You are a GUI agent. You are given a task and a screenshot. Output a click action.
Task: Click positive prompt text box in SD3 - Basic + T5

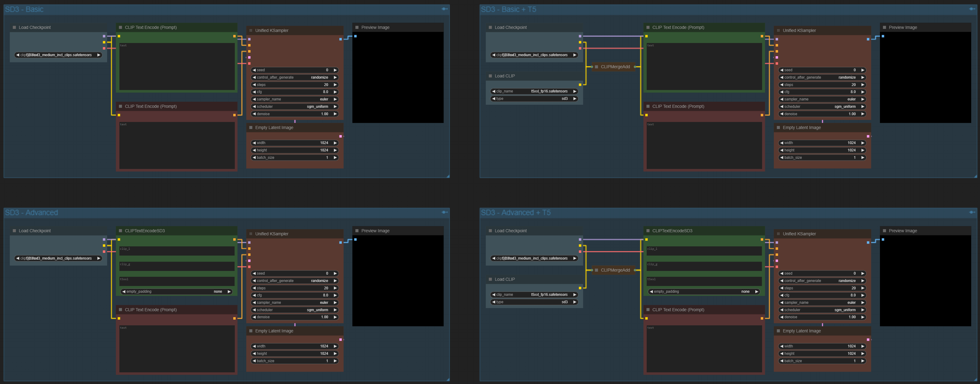click(704, 67)
